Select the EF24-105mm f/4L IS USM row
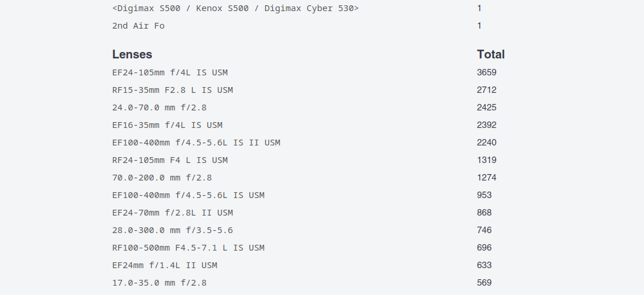This screenshot has width=644, height=295. pyautogui.click(x=170, y=72)
